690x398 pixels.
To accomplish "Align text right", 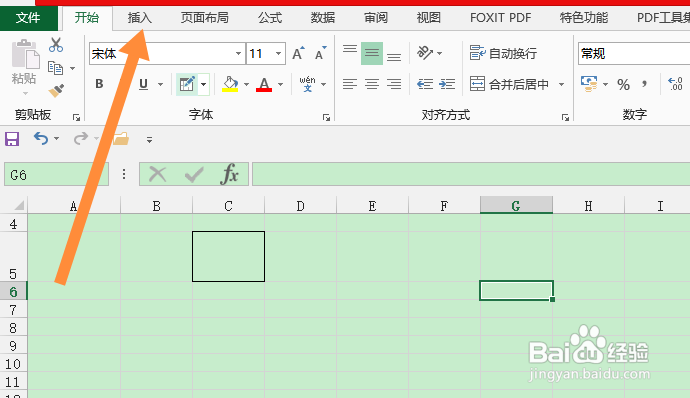I will [x=394, y=84].
